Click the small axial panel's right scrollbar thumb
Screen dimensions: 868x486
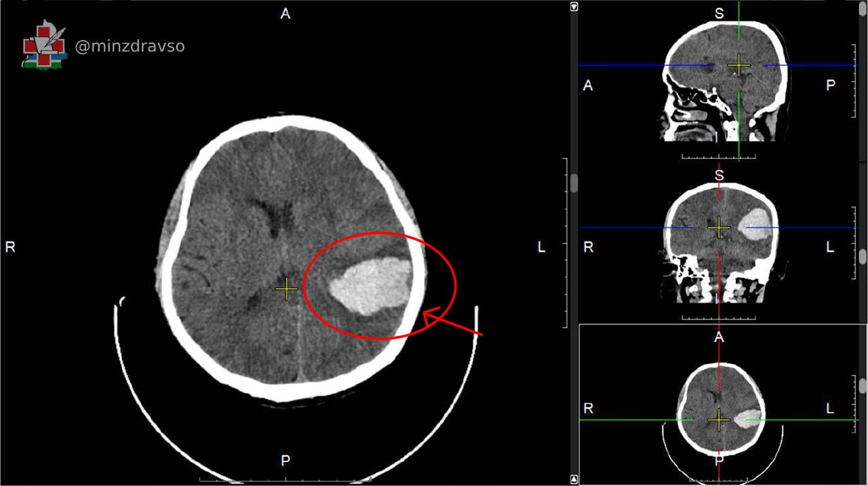pos(863,386)
